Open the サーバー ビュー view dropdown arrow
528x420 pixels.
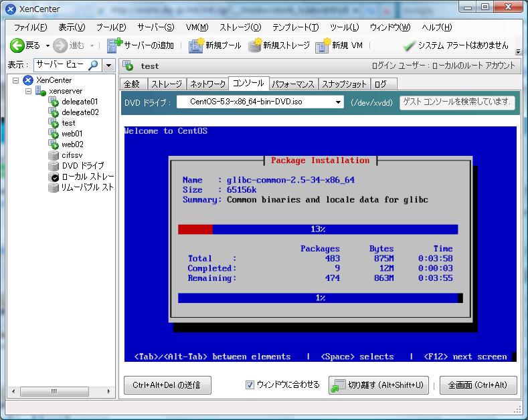tap(108, 66)
